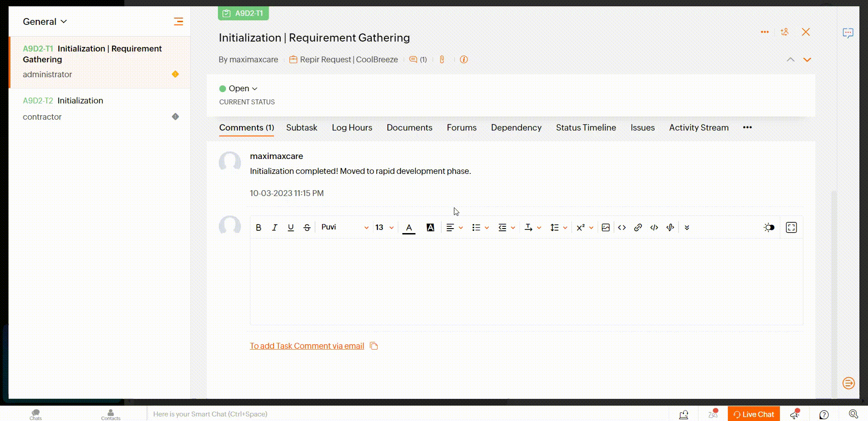
Task: Switch to the Subtask tab
Action: point(302,128)
